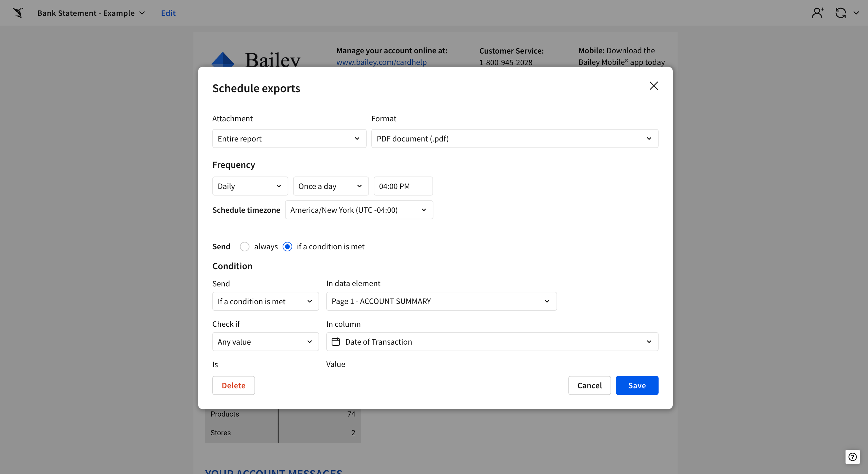Image resolution: width=868 pixels, height=474 pixels.
Task: Open the Schedule timezone dropdown
Action: click(x=359, y=210)
